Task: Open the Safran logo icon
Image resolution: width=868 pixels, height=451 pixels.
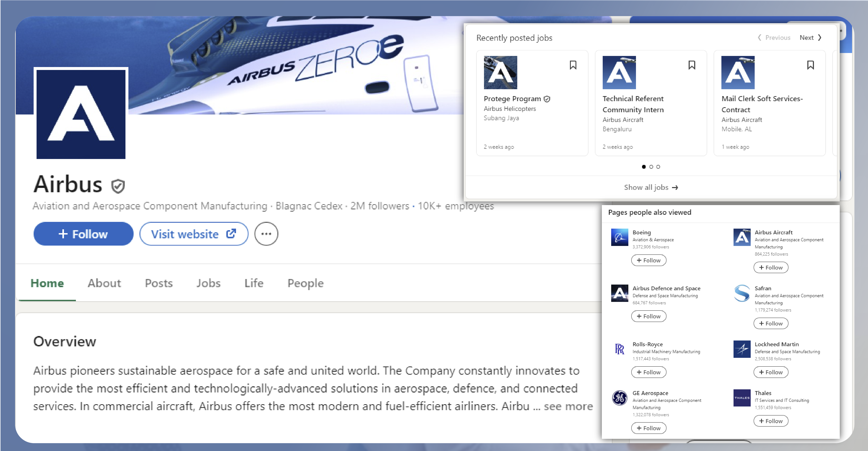Action: (x=742, y=293)
